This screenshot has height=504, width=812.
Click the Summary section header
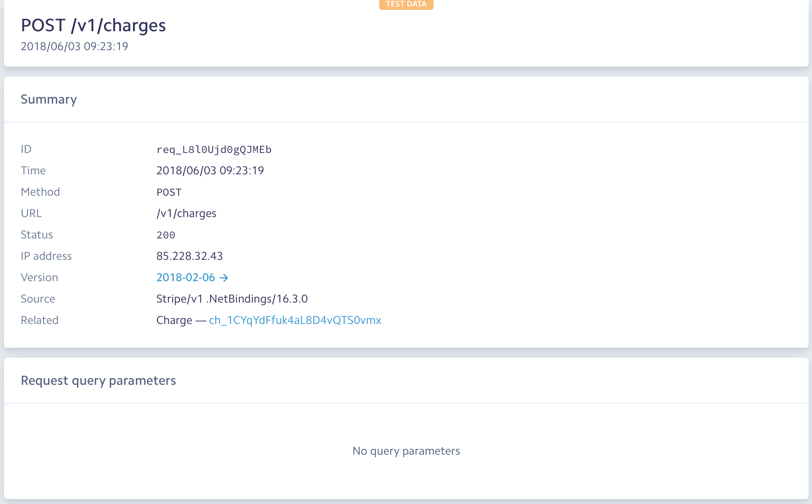(x=49, y=99)
